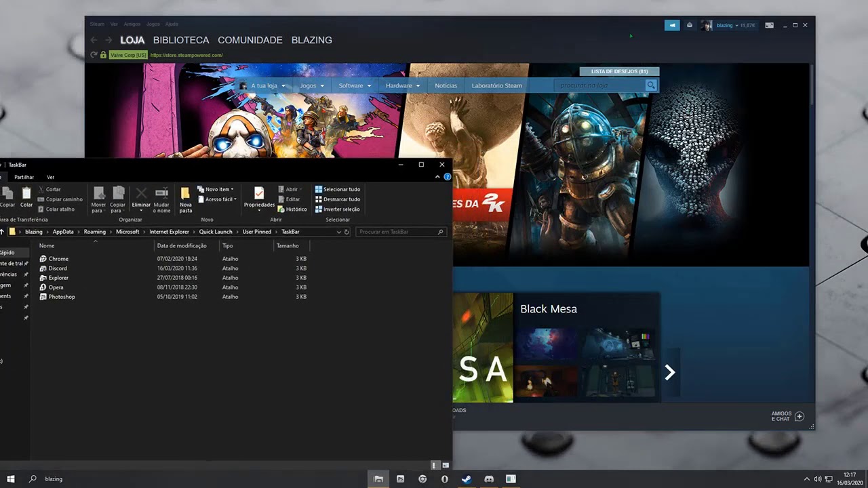868x488 pixels.
Task: Click the Steam icon in the taskbar
Action: (x=467, y=479)
